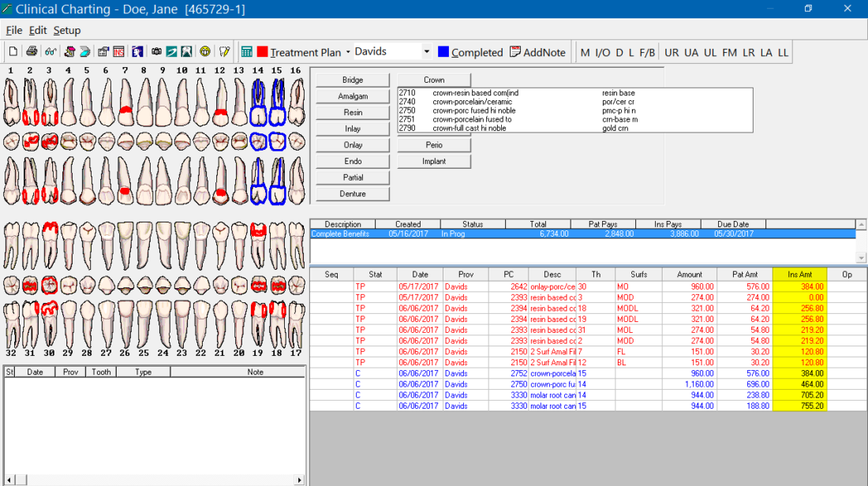This screenshot has width=868, height=486.
Task: Click the red INS insurance icon
Action: point(118,52)
